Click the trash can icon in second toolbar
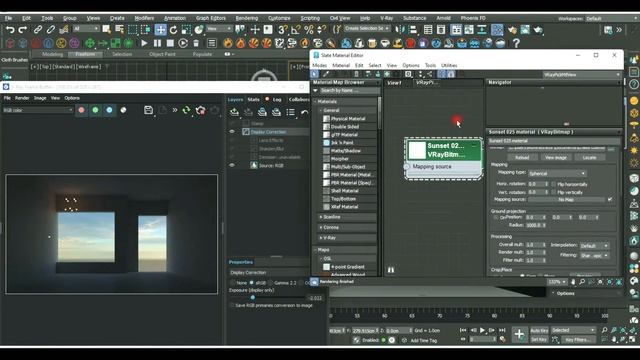The width and height of the screenshot is (640, 360). [x=196, y=43]
